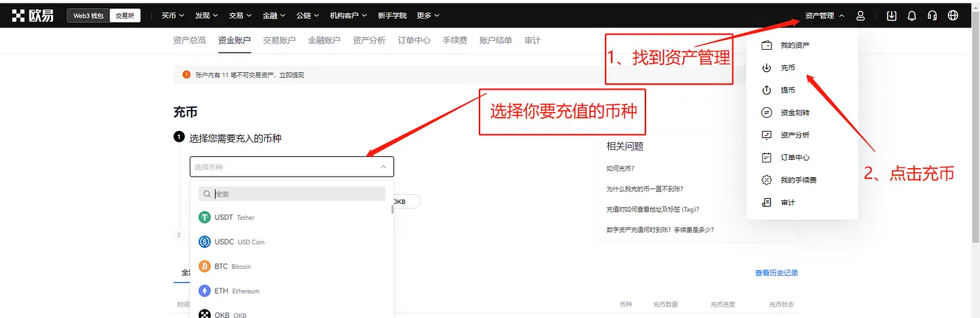Switch to 交易账户 tab
The height and width of the screenshot is (318, 980).
[x=279, y=41]
